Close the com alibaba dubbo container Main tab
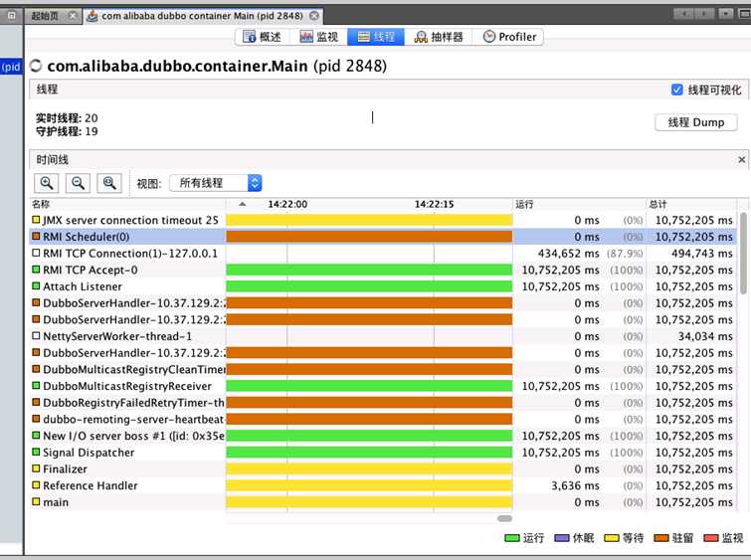 314,16
